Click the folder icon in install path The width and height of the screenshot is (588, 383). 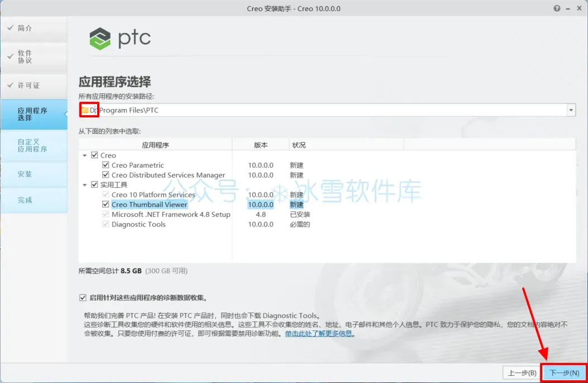[x=85, y=110]
